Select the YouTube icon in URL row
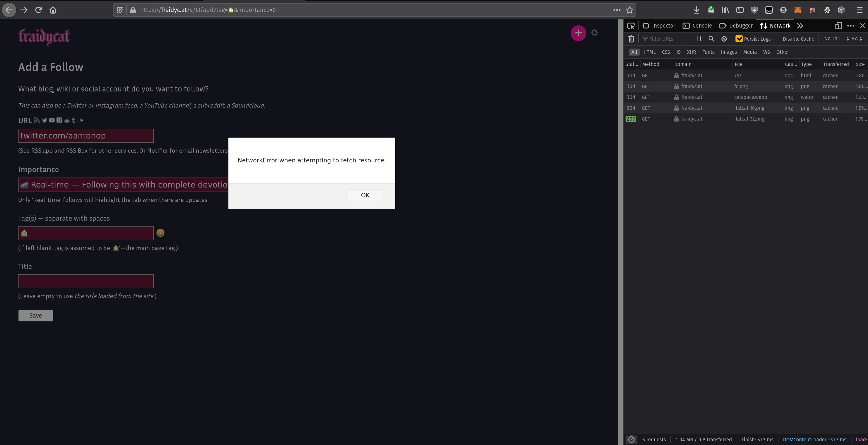 click(52, 120)
